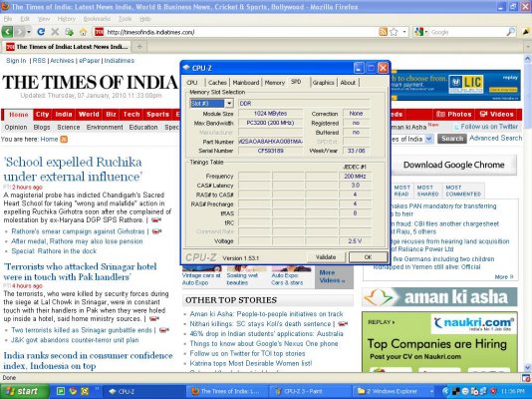Click Download Google Chrome button
Viewport: 532px width, 399px height.
453,165
